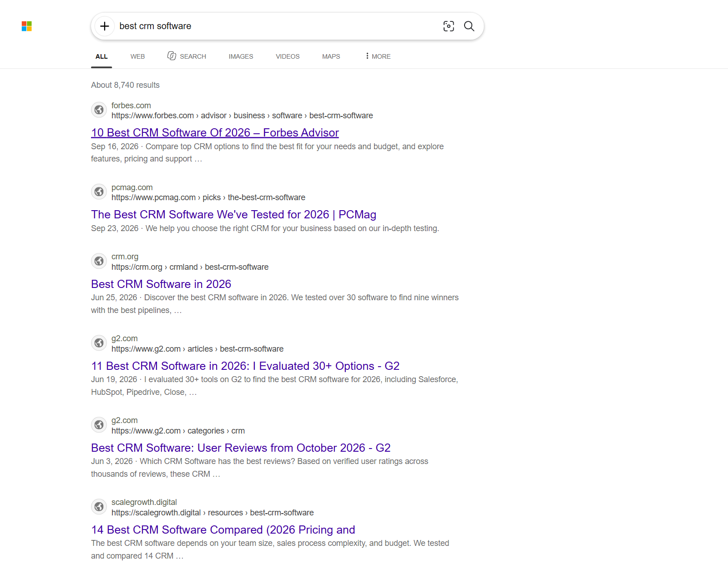728x580 pixels.
Task: Click the three-dot MORE menu icon
Action: coord(367,56)
